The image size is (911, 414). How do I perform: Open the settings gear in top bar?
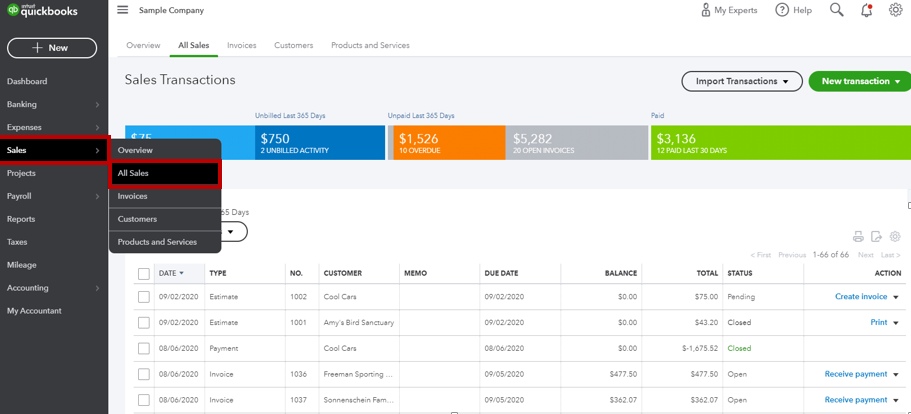coord(895,10)
